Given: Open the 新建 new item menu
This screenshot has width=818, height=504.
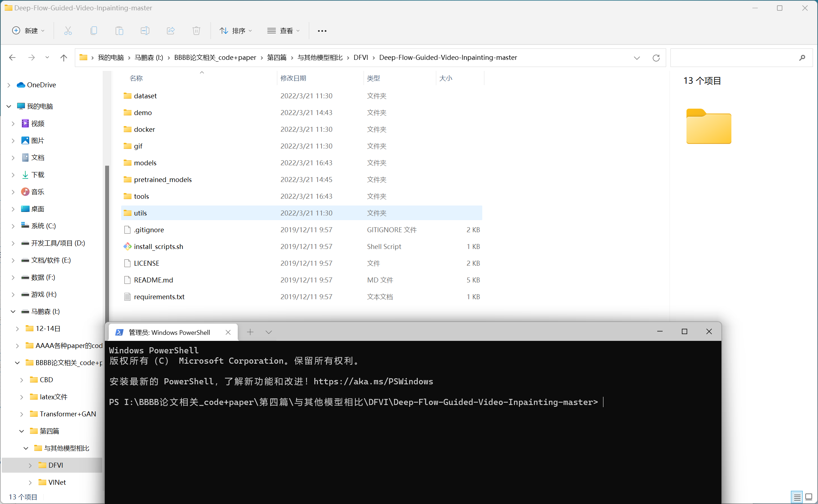Looking at the screenshot, I should coord(28,31).
